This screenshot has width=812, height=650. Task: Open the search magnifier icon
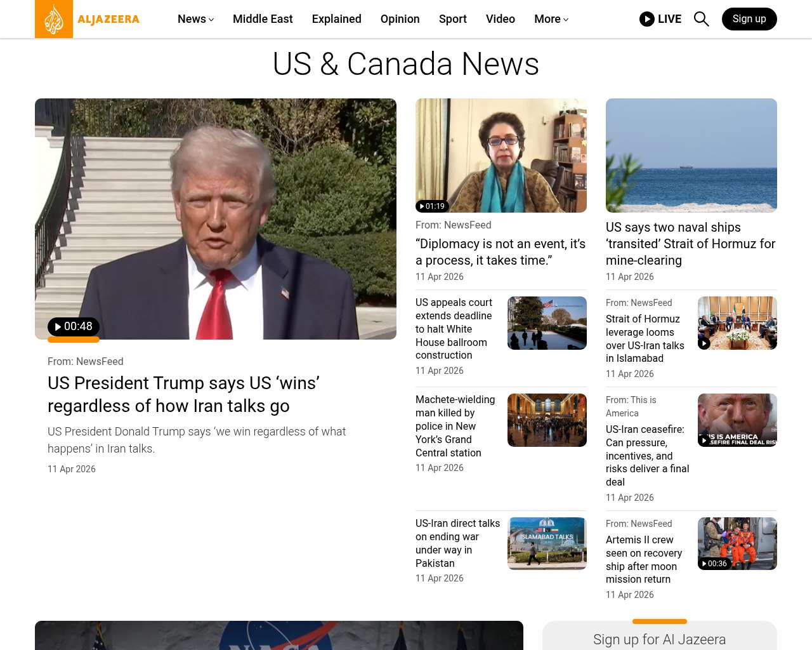[701, 19]
